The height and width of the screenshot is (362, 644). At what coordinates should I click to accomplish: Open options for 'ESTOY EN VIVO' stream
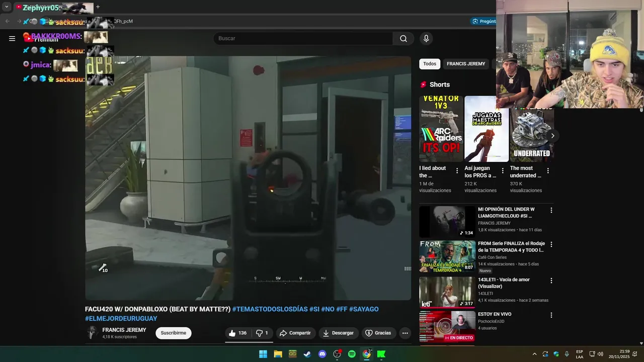551,315
